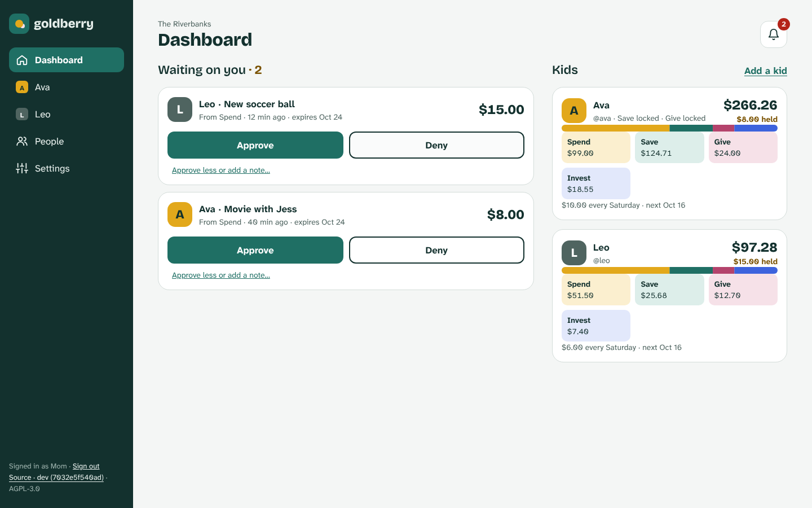Go to People in sidebar
This screenshot has height=508, width=812.
click(x=67, y=141)
